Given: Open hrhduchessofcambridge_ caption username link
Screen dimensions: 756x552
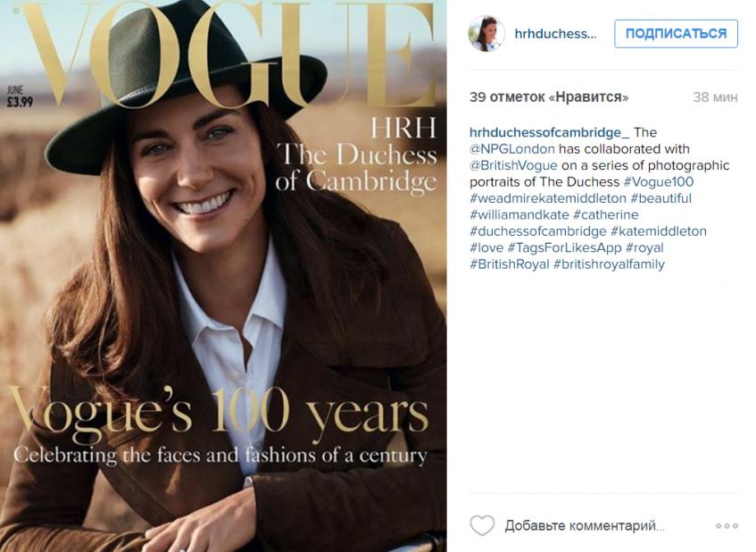Looking at the screenshot, I should 550,133.
